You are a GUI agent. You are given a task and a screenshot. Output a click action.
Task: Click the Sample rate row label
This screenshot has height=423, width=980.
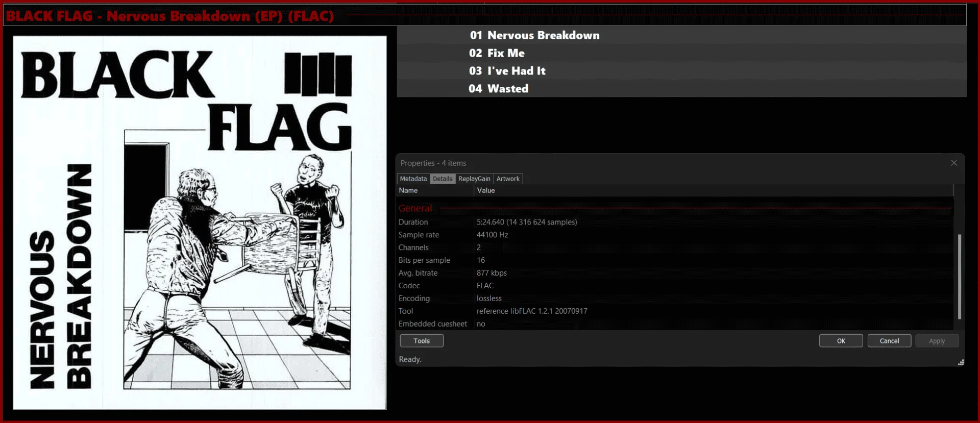point(419,235)
